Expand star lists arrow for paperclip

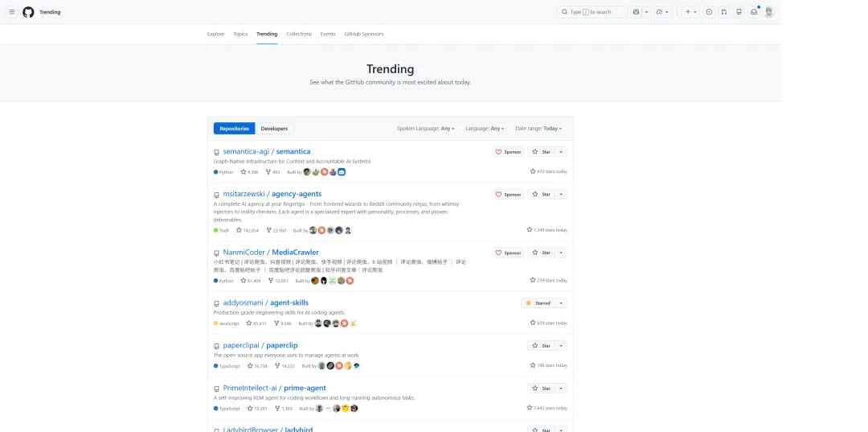(x=561, y=346)
